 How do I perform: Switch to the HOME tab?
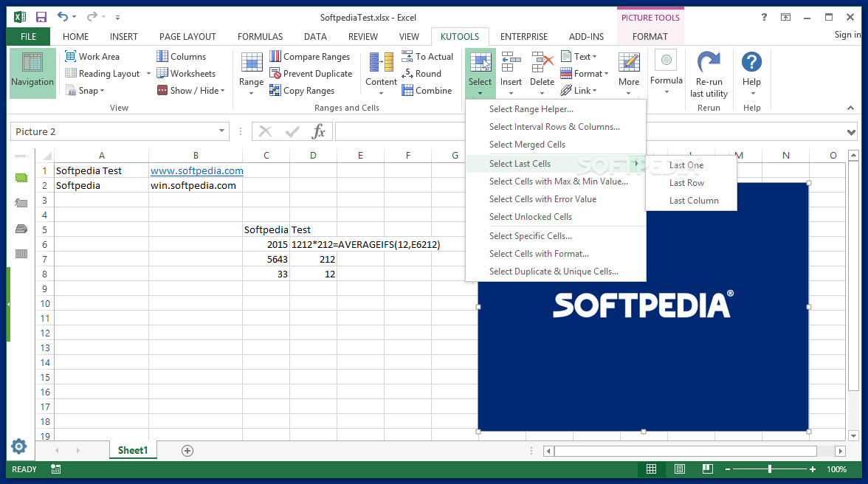pos(75,36)
